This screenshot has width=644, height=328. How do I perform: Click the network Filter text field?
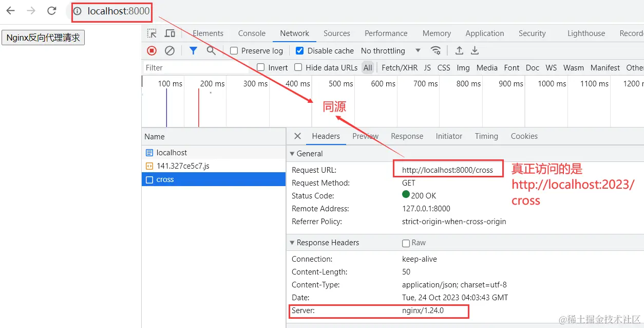pyautogui.click(x=195, y=67)
